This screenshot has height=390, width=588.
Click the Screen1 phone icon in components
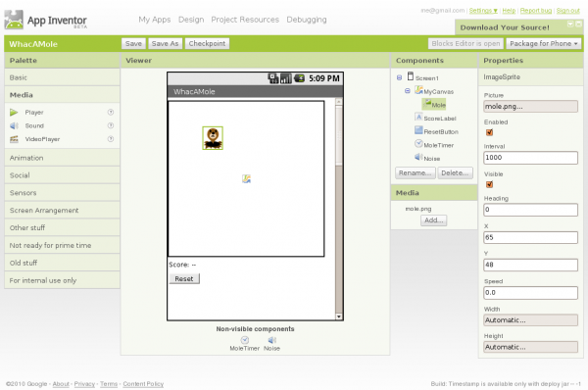(x=411, y=76)
